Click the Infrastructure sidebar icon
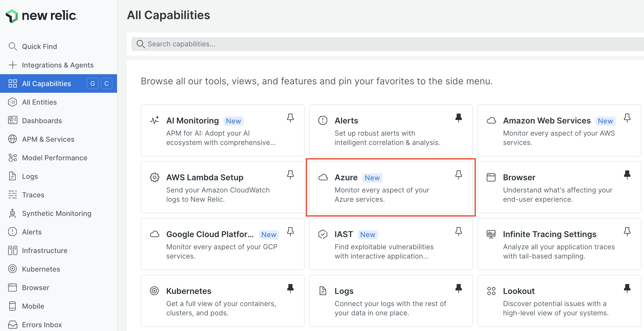Image resolution: width=644 pixels, height=331 pixels. pyautogui.click(x=12, y=250)
